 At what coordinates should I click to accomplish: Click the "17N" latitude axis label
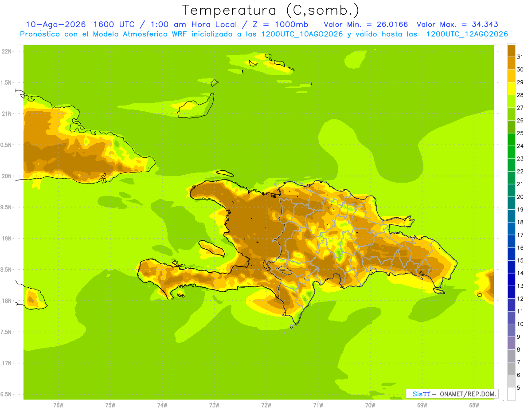point(7,363)
